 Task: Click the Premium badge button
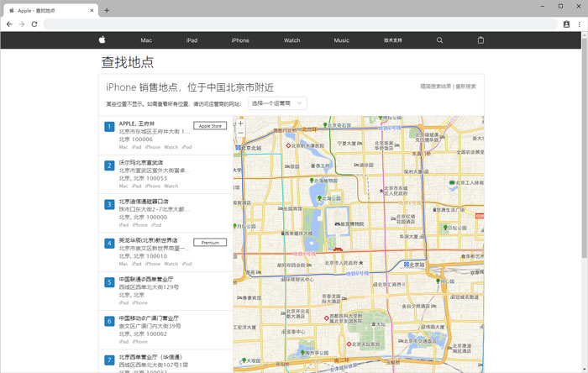point(210,242)
